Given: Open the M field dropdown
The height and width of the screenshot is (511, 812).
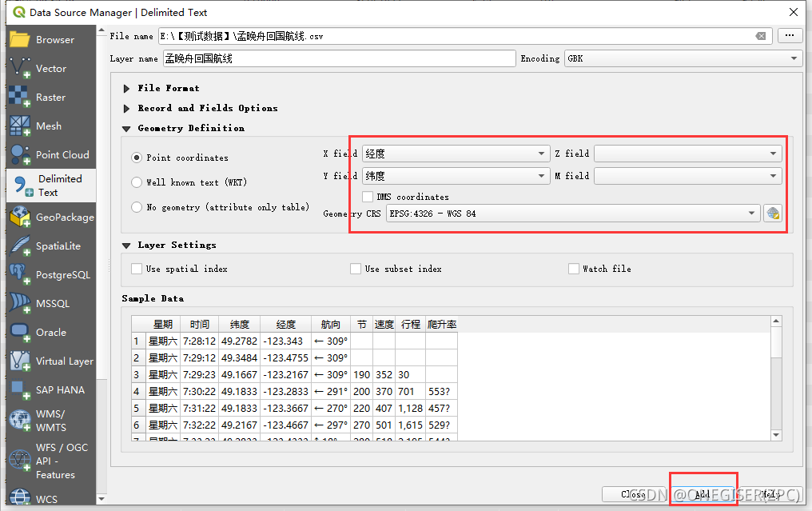Looking at the screenshot, I should coord(687,176).
